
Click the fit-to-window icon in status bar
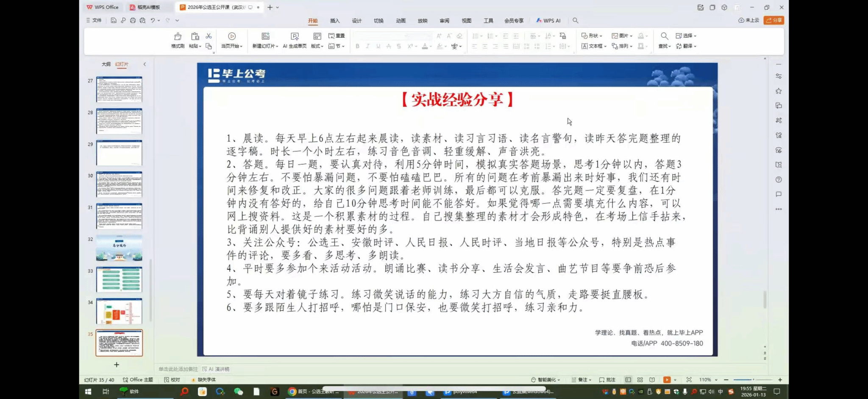pyautogui.click(x=689, y=380)
